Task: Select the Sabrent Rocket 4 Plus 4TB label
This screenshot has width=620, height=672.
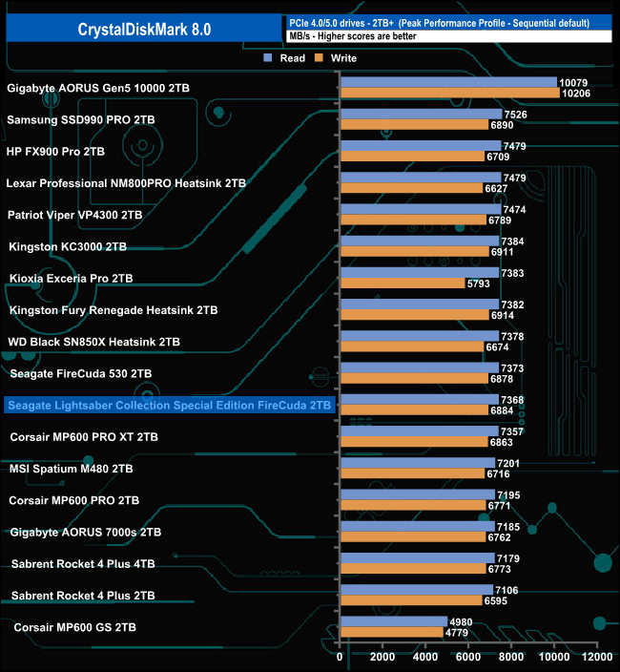Action: (83, 564)
